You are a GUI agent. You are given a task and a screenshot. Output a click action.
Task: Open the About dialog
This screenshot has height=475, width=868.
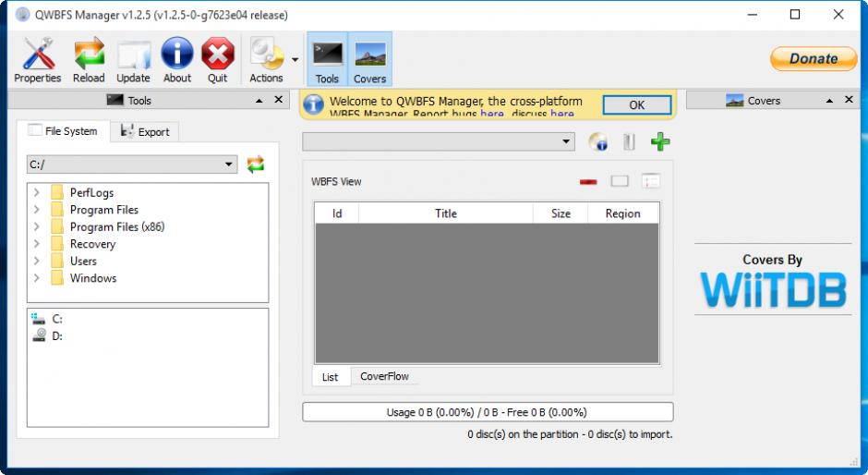click(x=177, y=59)
